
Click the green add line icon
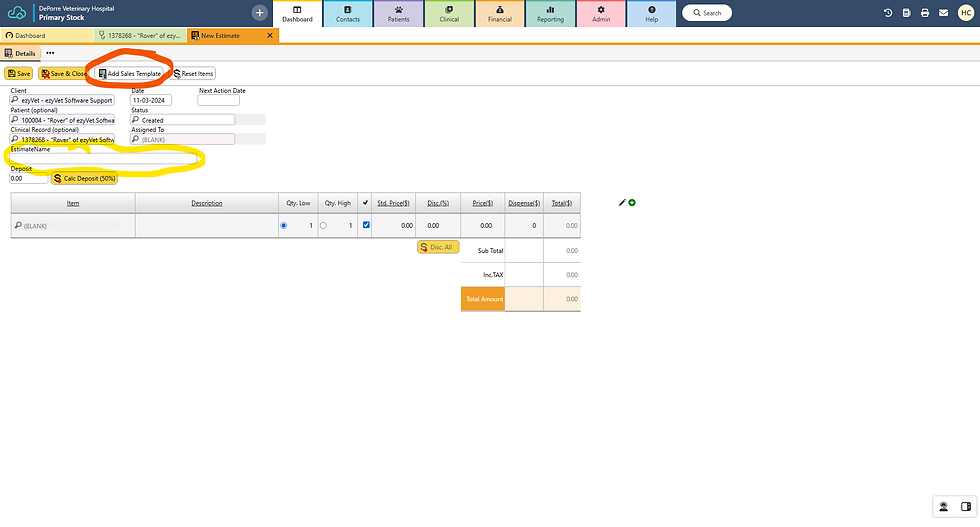tap(632, 203)
